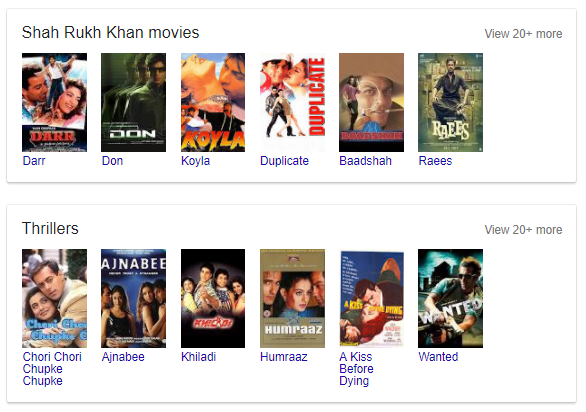
Task: Select the Wanted poster thumbnail
Action: [450, 298]
